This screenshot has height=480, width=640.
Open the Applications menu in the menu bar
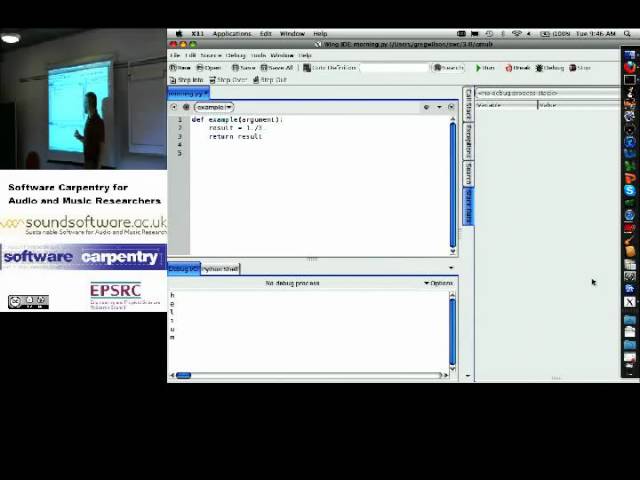[232, 34]
